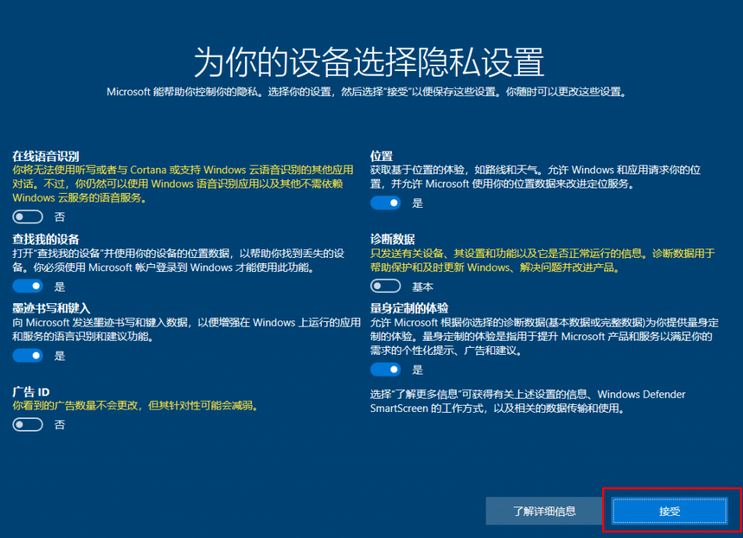This screenshot has height=538, width=743.
Task: Click the 接受 button
Action: pos(669,510)
